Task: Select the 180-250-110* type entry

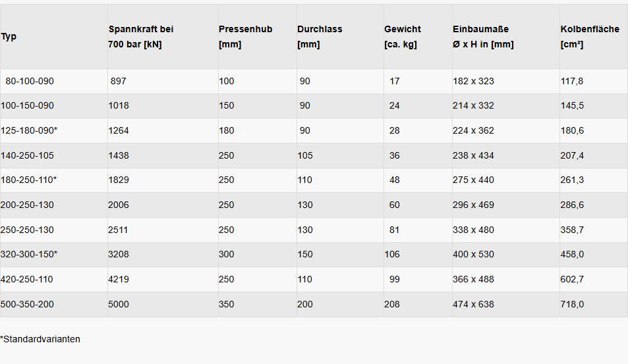Action: pyautogui.click(x=28, y=180)
